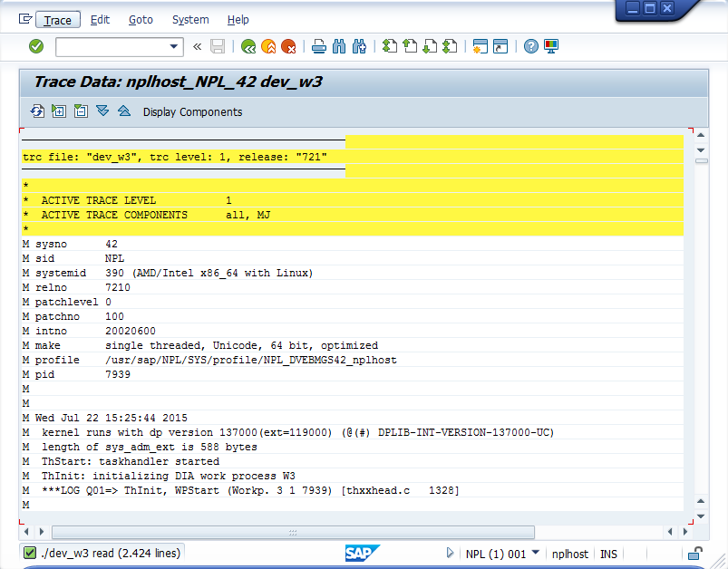Open the Goto menu
This screenshot has width=728, height=569.
pos(141,20)
